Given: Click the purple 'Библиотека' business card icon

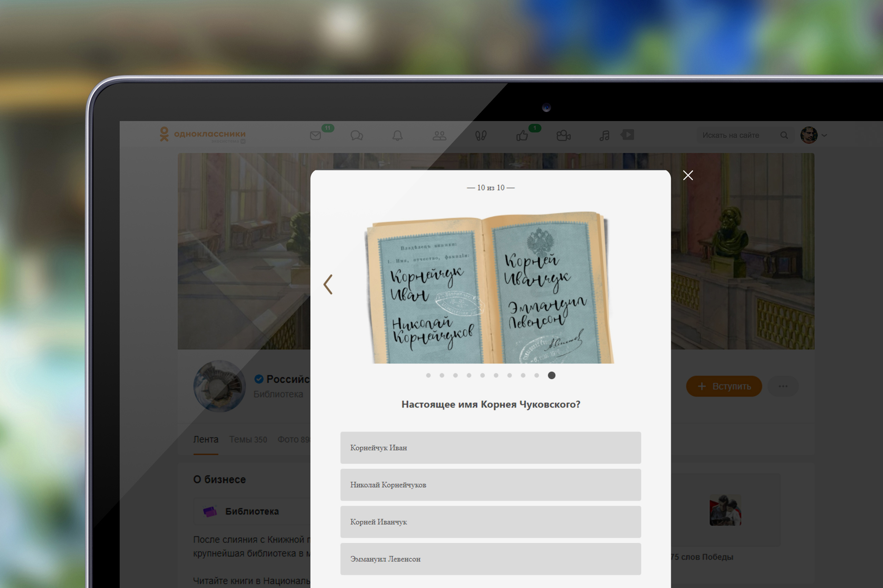Looking at the screenshot, I should (210, 511).
